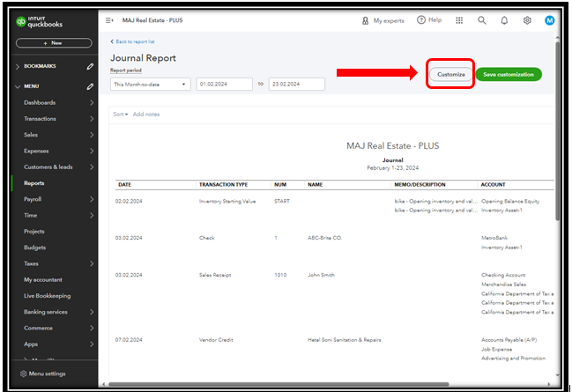Click the Checking Account entry

(503, 275)
